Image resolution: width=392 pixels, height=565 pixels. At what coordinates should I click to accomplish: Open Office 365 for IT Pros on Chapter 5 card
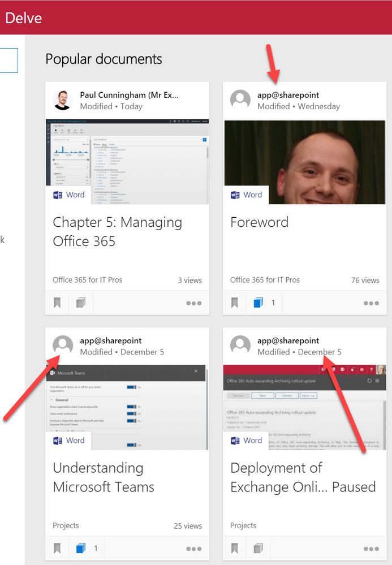pyautogui.click(x=88, y=280)
